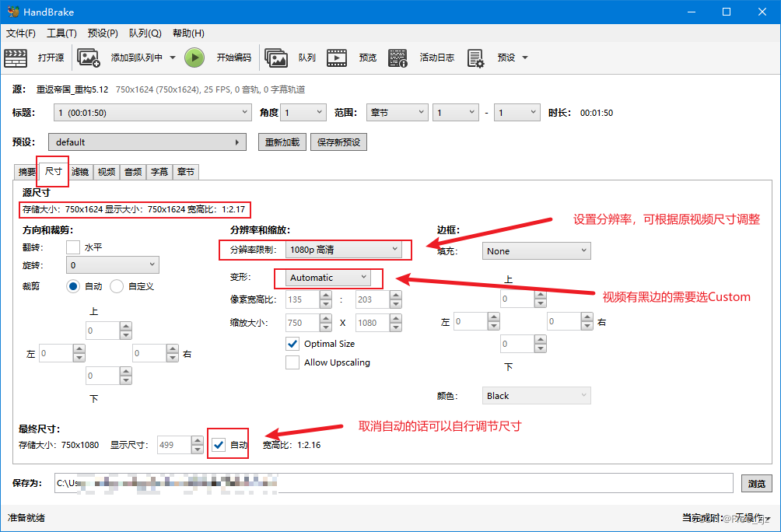Open the Range type dropdown showing 章节
The width and height of the screenshot is (781, 532).
point(397,113)
